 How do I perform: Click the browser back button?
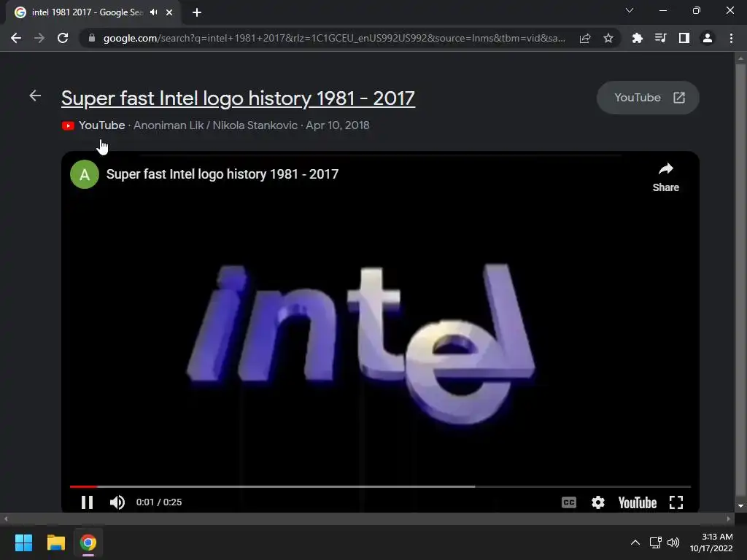click(x=16, y=38)
